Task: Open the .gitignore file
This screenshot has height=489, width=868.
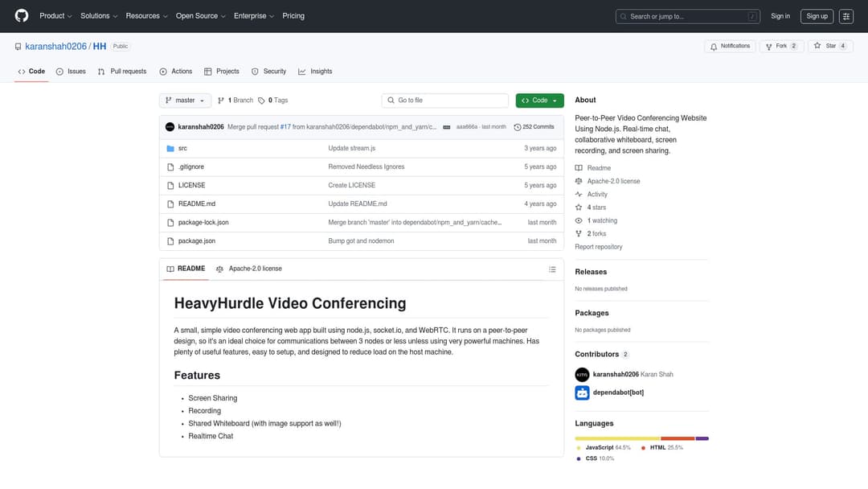Action: click(191, 166)
